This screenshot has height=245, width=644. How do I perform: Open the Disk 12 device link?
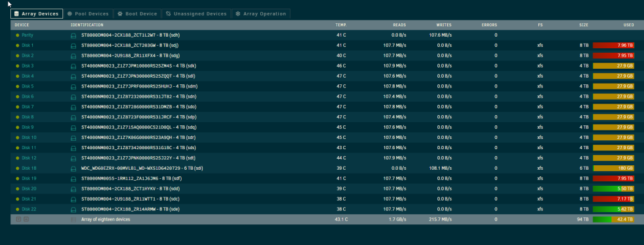29,158
